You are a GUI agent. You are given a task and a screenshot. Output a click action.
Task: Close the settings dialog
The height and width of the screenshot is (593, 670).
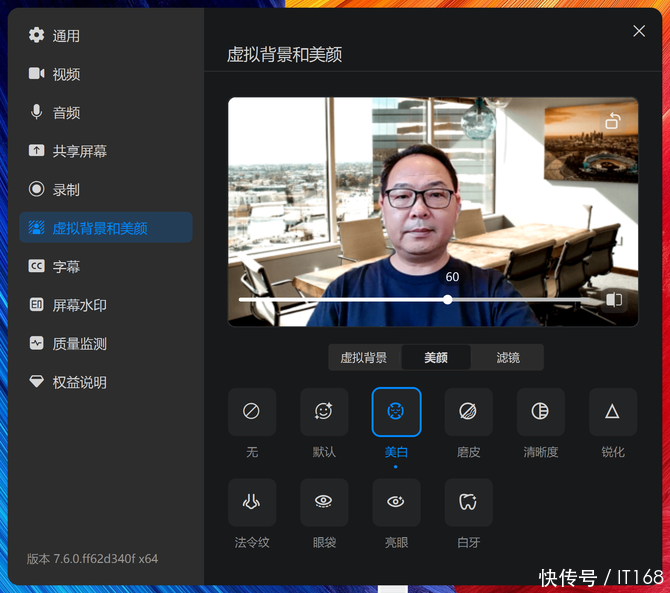(639, 31)
